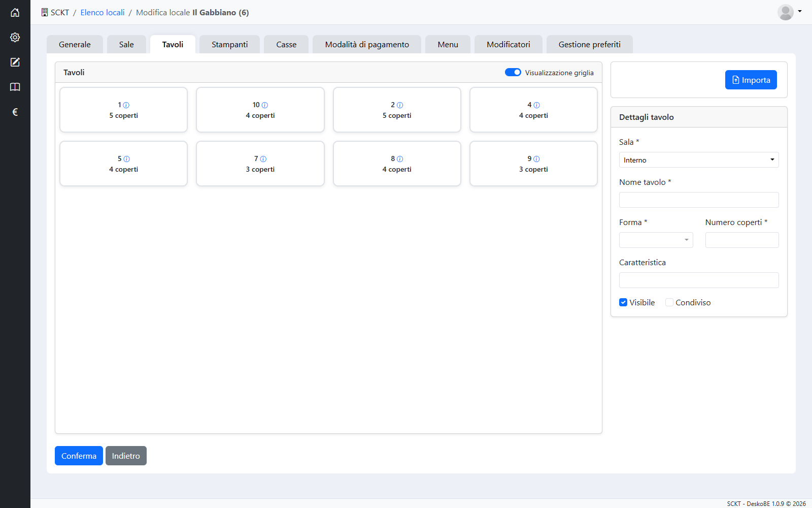Image resolution: width=812 pixels, height=508 pixels.
Task: Click the Importa button
Action: (x=751, y=80)
